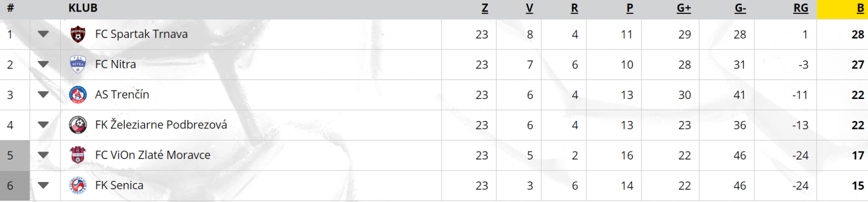
Task: Expand the FC Spartak Trnava row details
Action: (43, 34)
